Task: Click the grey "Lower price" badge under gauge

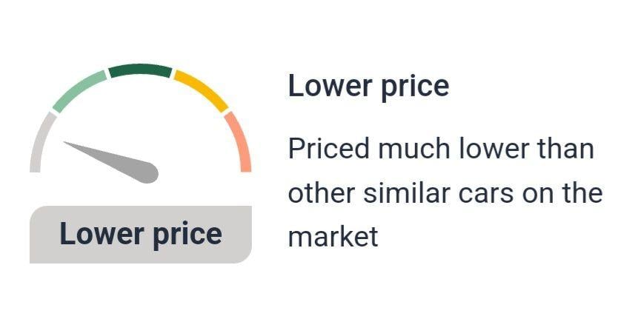Action: pyautogui.click(x=141, y=234)
